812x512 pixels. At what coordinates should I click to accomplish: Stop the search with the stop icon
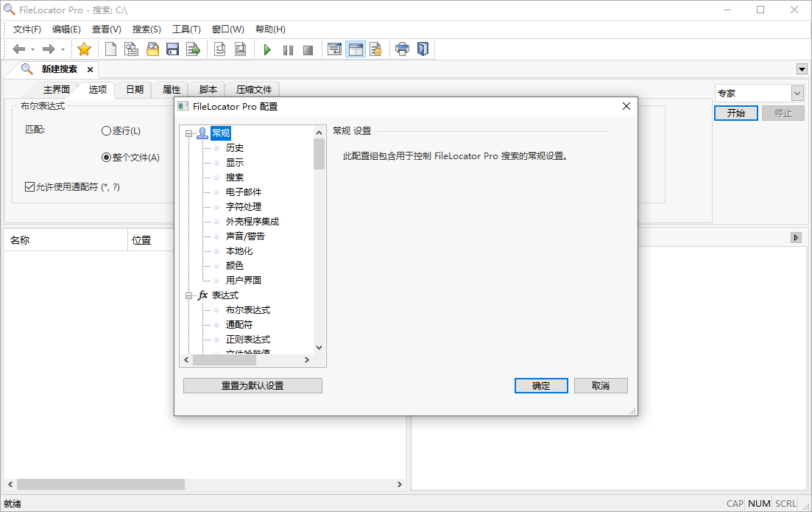click(x=307, y=49)
